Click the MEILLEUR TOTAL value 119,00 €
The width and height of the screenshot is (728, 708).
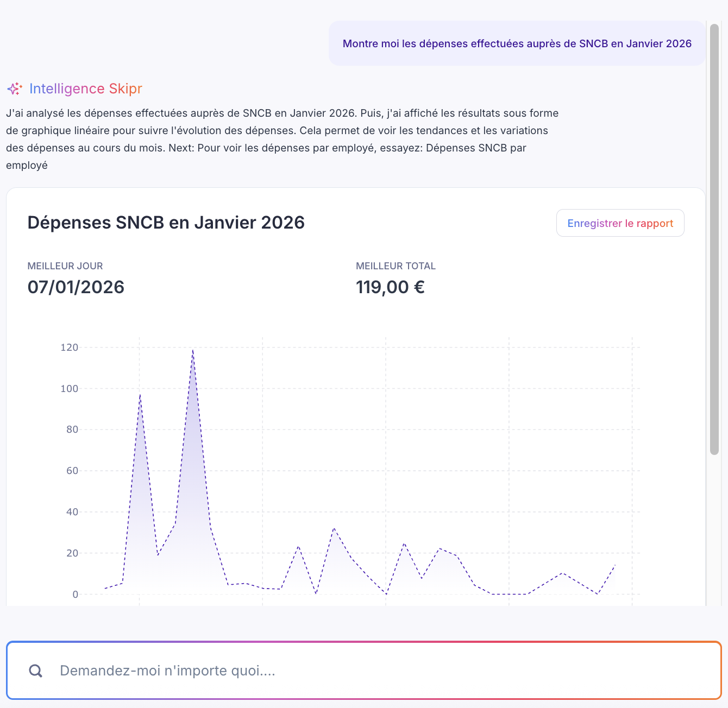click(390, 287)
